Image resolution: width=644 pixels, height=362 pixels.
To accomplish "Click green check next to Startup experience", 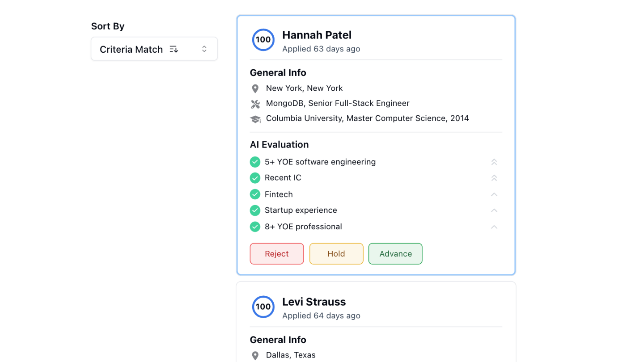I will point(255,210).
